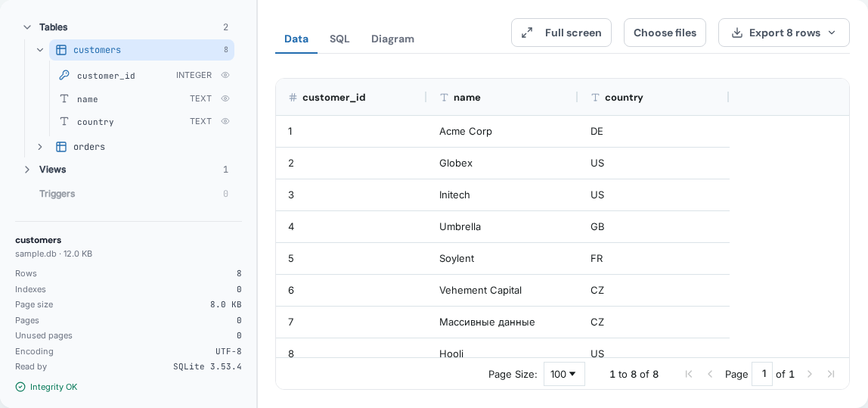Collapse the Tables section
868x408 pixels.
(27, 27)
